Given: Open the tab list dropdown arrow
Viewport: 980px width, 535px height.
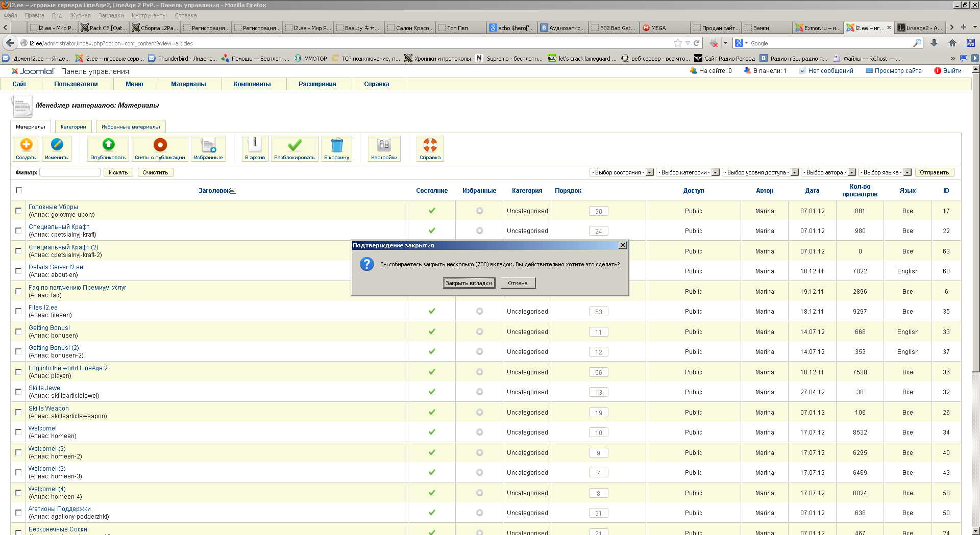Looking at the screenshot, I should click(x=975, y=28).
